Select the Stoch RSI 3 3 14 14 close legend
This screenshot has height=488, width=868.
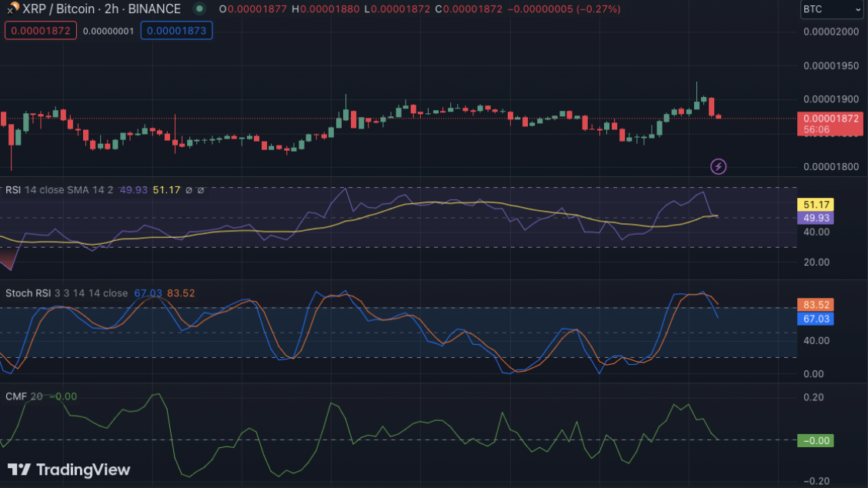point(66,293)
